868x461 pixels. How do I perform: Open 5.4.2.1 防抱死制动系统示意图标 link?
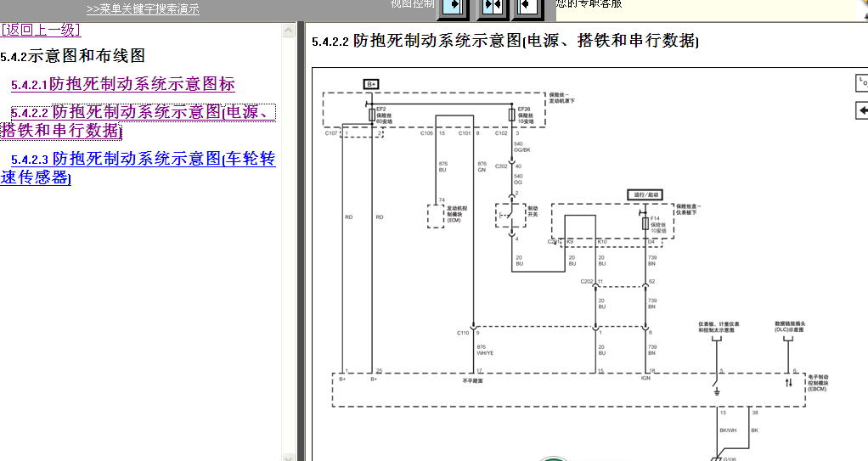coord(123,84)
